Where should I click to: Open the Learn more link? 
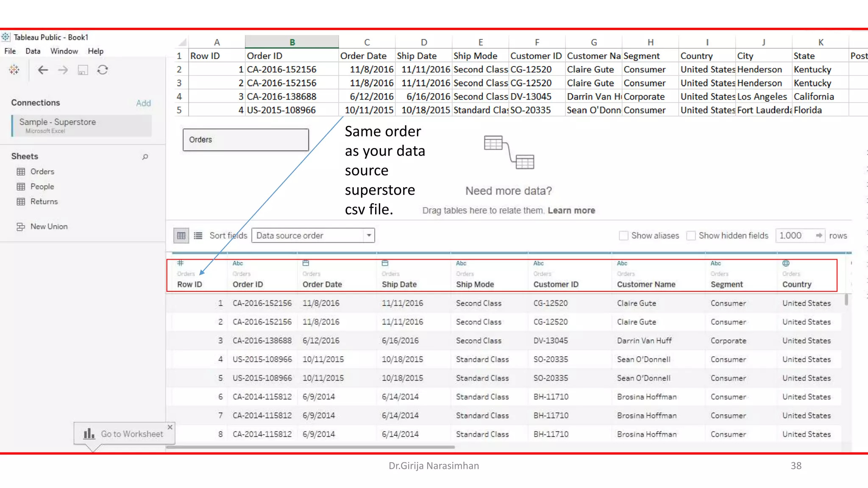pos(571,211)
